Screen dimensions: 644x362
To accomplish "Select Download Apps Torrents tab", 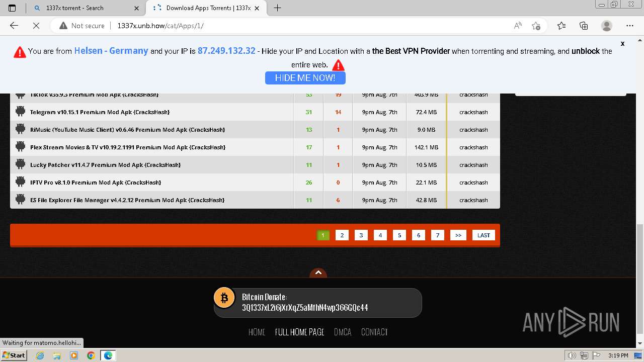I will click(207, 8).
